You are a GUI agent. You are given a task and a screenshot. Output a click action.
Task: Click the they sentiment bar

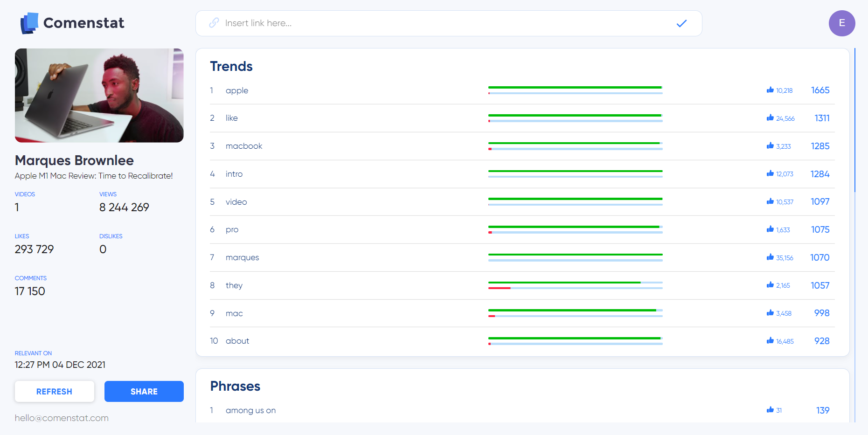tap(576, 285)
